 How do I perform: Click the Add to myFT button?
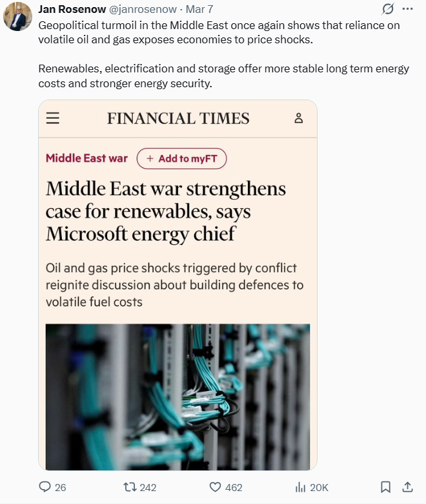click(181, 158)
